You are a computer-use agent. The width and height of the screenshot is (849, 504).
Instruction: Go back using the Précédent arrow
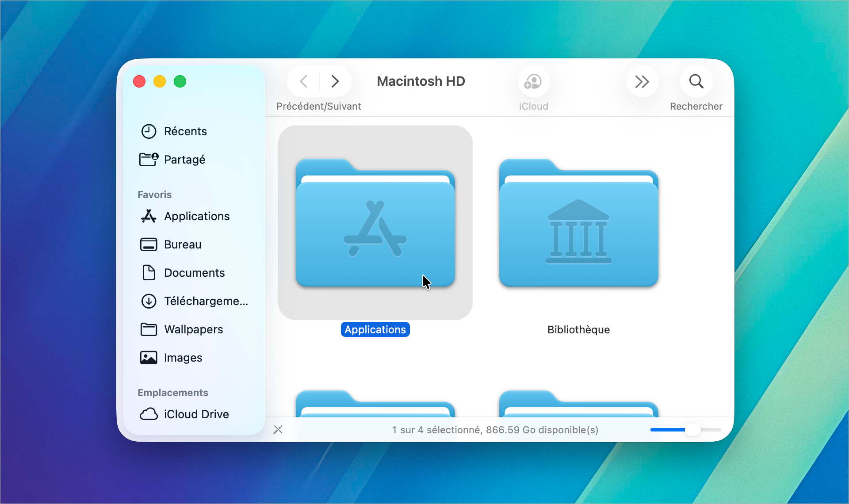303,81
